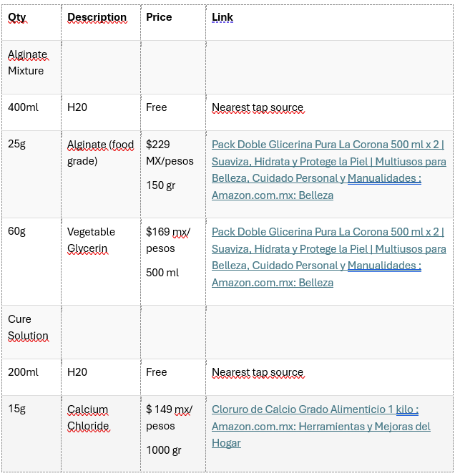Click the Alginate (food grade) description text
Image resolution: width=455 pixels, height=476 pixels.
pos(100,152)
